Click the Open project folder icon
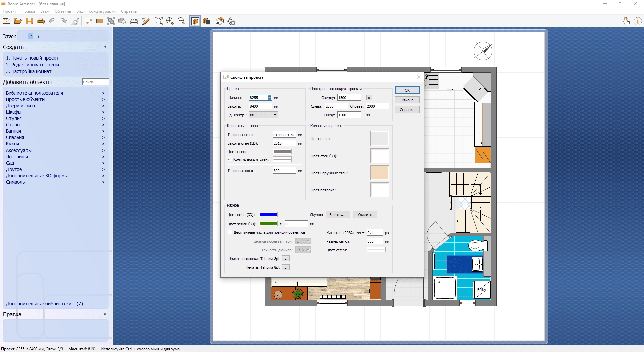This screenshot has width=644, height=352. point(18,21)
